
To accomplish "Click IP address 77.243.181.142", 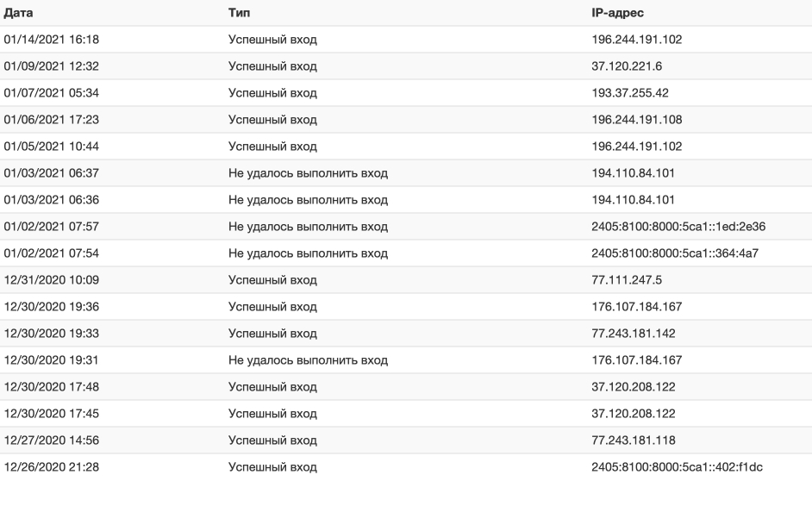I will (x=634, y=334).
